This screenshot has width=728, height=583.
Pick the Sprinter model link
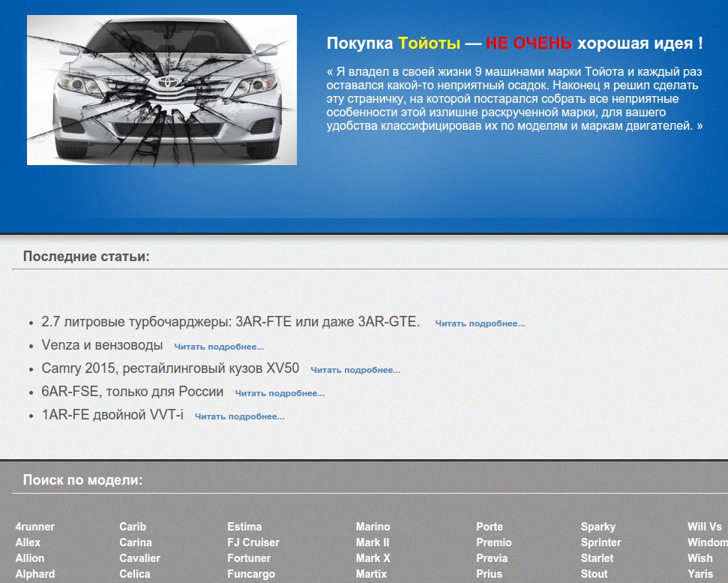[x=601, y=542]
